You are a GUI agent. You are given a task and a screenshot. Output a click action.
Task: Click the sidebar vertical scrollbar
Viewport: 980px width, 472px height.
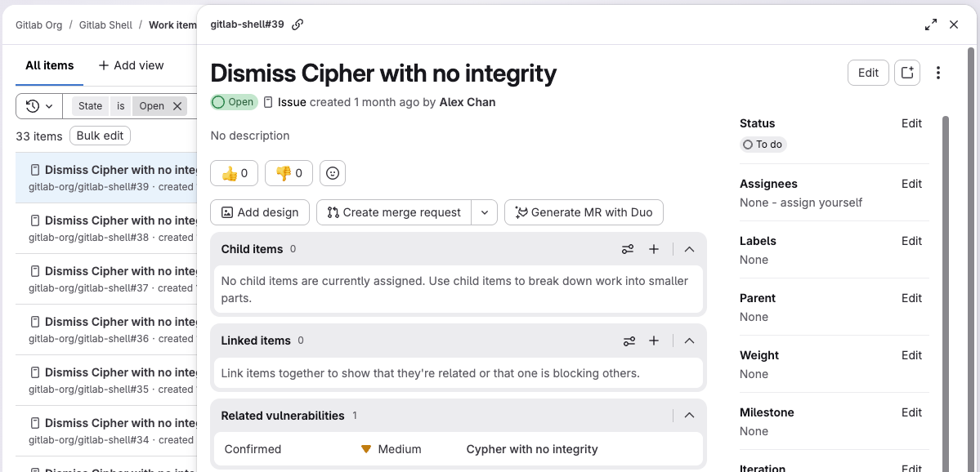946,286
